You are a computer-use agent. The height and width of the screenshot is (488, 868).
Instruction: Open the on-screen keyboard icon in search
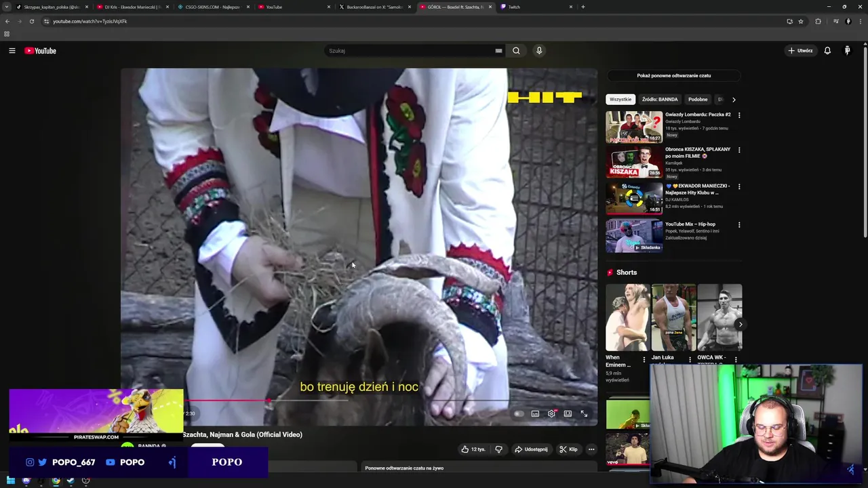pos(498,51)
